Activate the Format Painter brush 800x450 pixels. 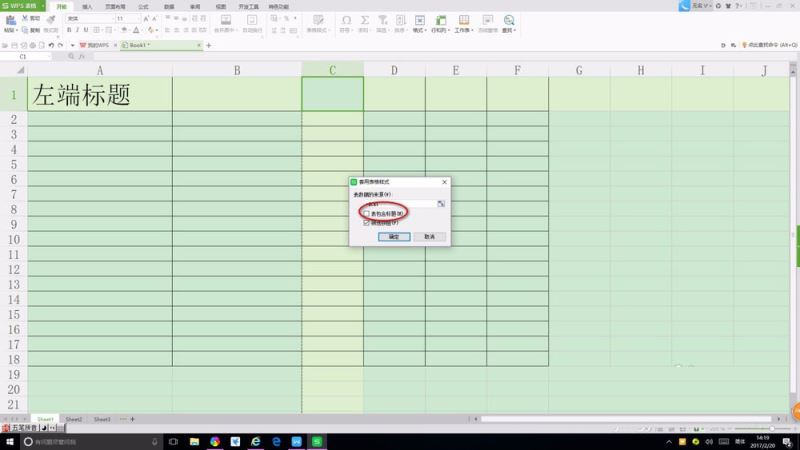[51, 19]
